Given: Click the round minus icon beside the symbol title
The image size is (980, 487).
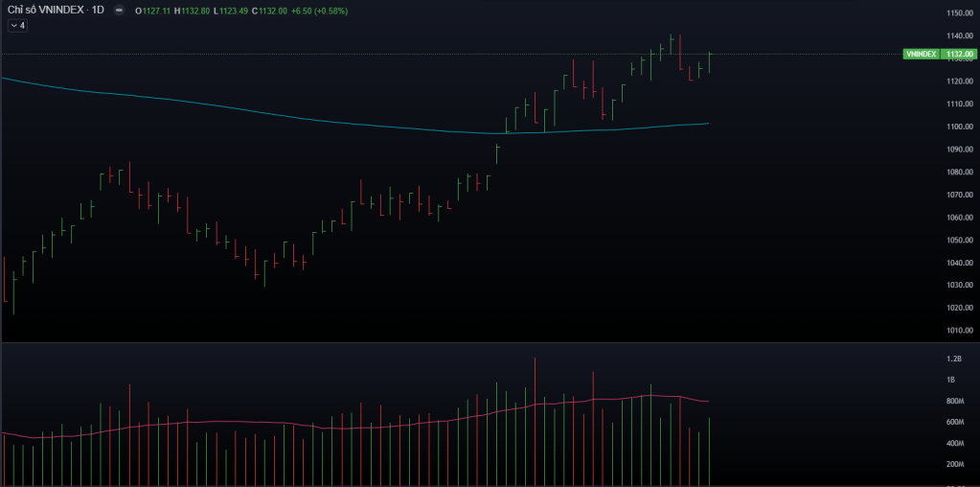Looking at the screenshot, I should [118, 11].
